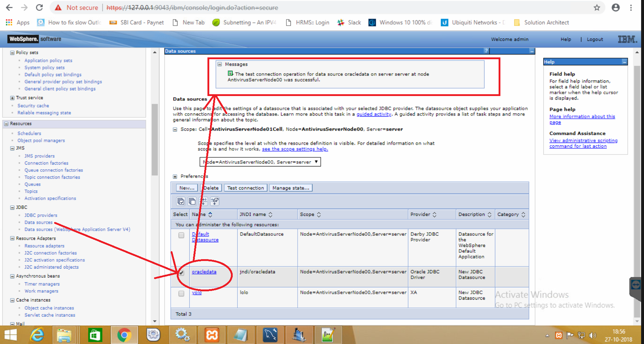Click the browser address bar URL
The width and height of the screenshot is (644, 344).
(x=192, y=8)
